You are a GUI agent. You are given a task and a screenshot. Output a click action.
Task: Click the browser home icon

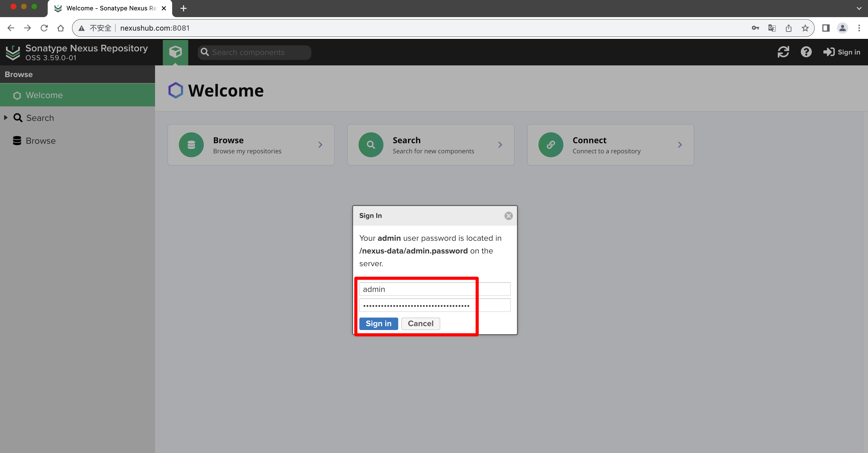[61, 28]
